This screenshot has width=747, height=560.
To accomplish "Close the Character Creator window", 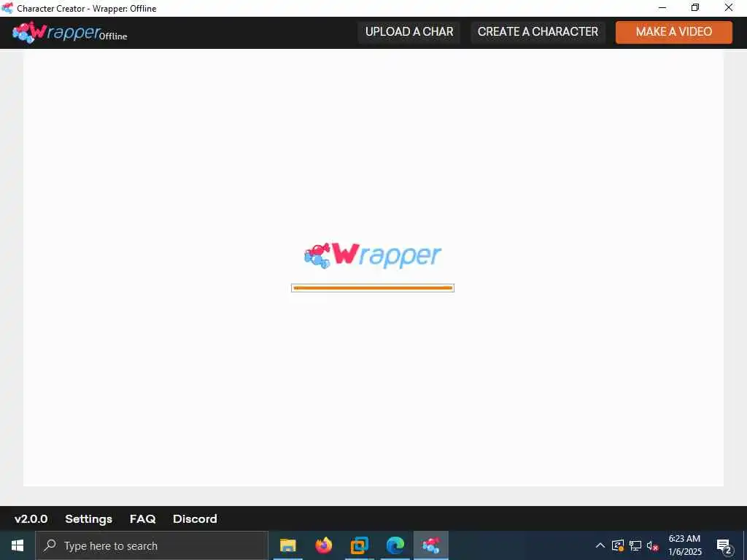I will pos(729,7).
